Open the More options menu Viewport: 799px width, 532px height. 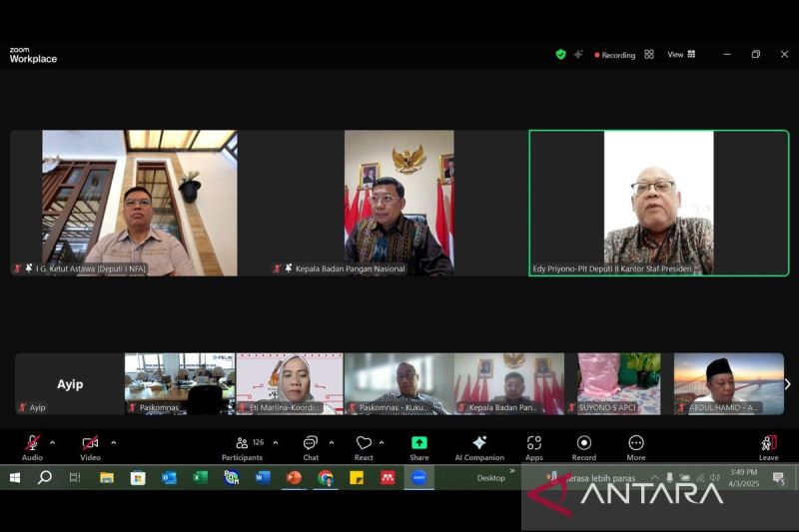pos(636,447)
